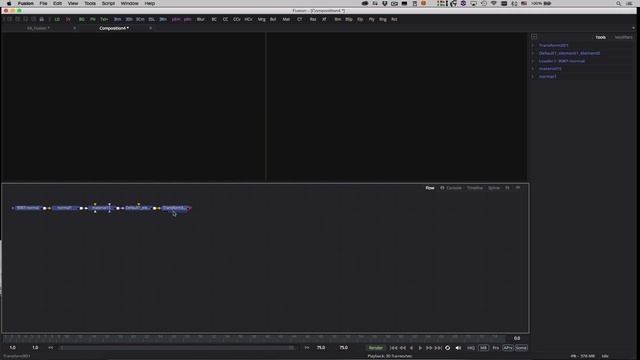This screenshot has height=360, width=640.
Task: Add a Text+ (Txt+) tool
Action: 104,19
